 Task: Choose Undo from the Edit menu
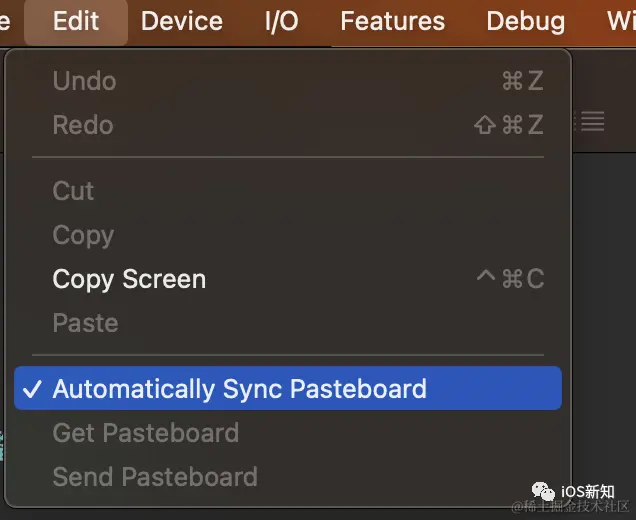point(84,81)
